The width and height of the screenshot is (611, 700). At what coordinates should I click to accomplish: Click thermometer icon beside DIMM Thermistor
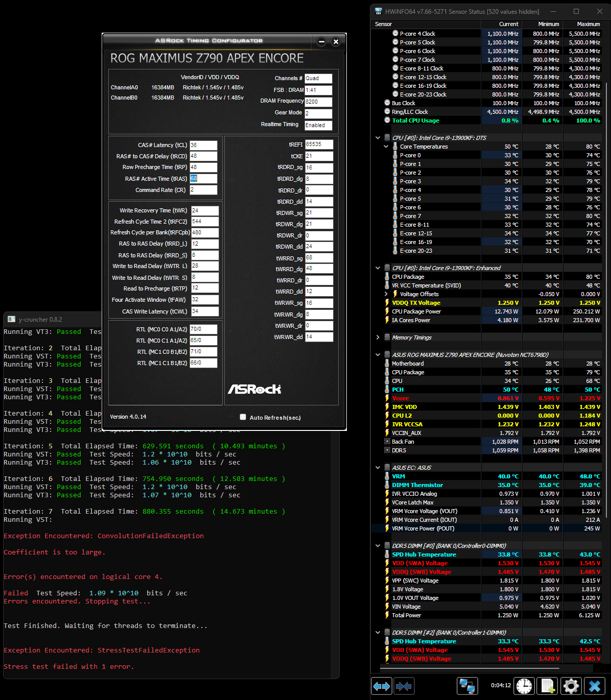coord(387,485)
